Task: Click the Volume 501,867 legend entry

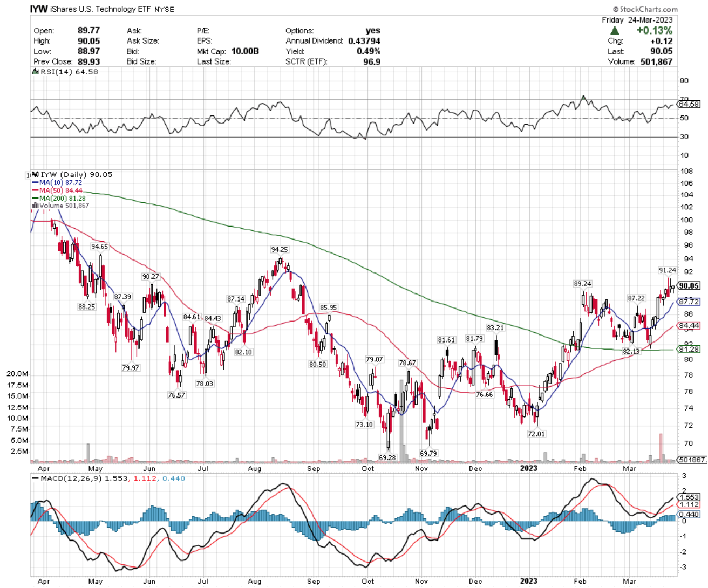Action: coord(60,206)
